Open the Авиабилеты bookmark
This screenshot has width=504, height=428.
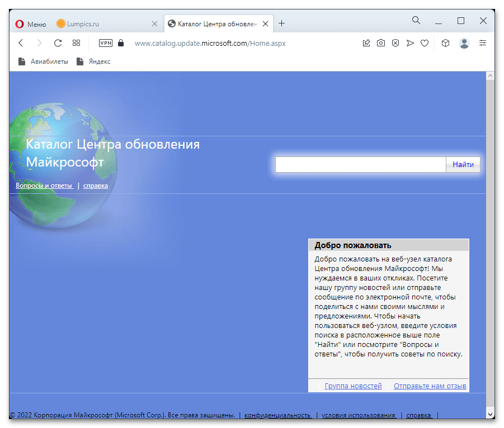pos(44,61)
